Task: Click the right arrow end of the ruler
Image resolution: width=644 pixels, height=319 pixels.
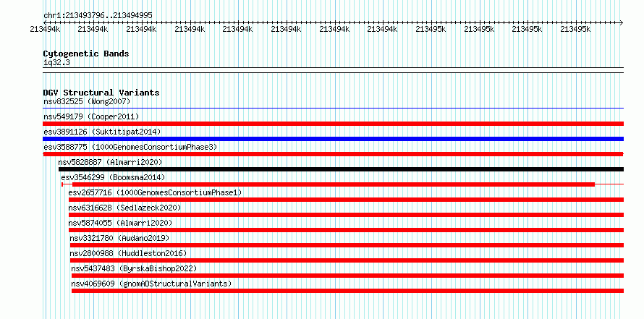Action: (x=622, y=22)
